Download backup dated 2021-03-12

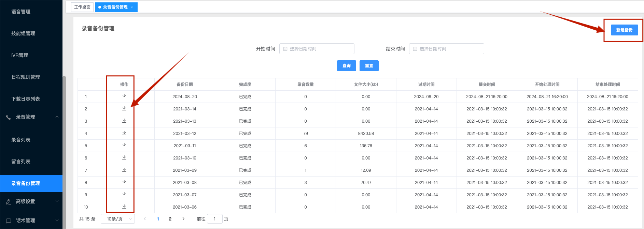124,133
